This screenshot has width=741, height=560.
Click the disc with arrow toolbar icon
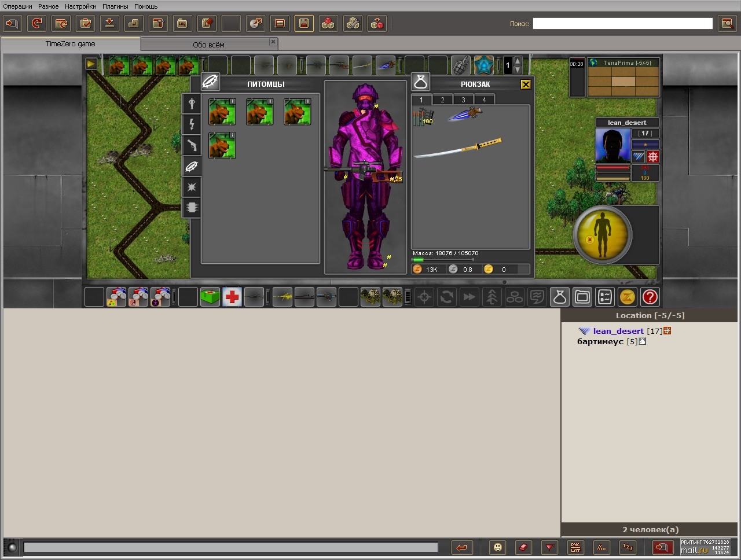[x=255, y=24]
